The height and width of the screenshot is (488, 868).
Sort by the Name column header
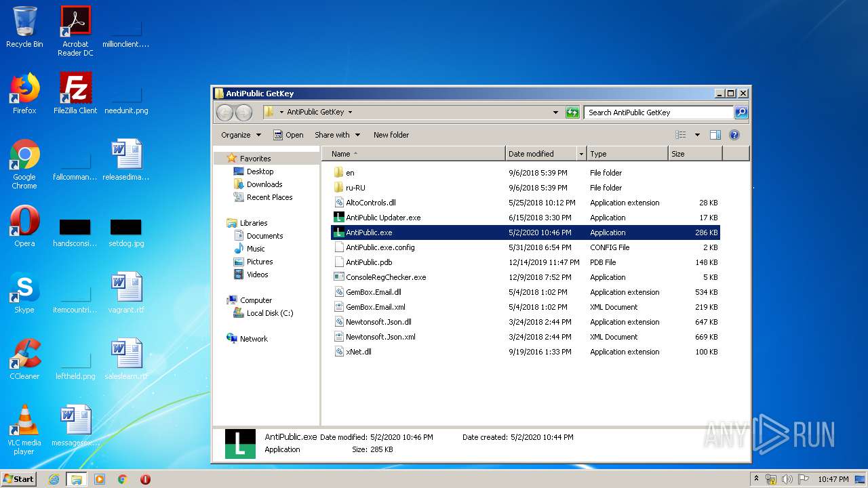pyautogui.click(x=413, y=154)
